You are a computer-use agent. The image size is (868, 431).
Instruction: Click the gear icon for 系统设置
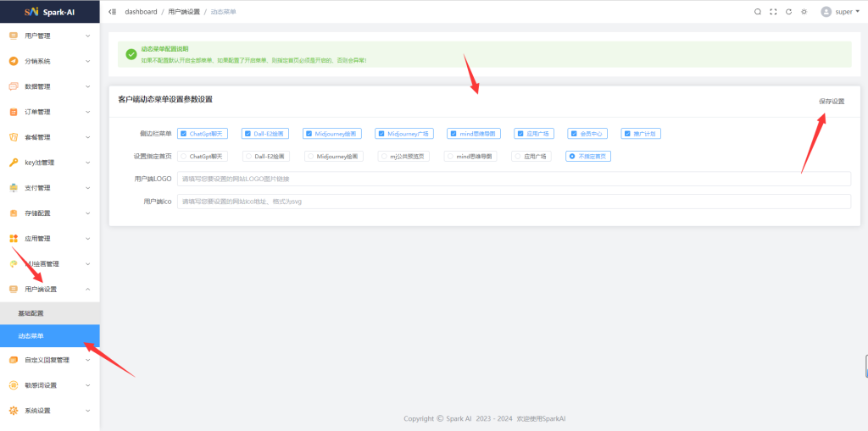14,411
